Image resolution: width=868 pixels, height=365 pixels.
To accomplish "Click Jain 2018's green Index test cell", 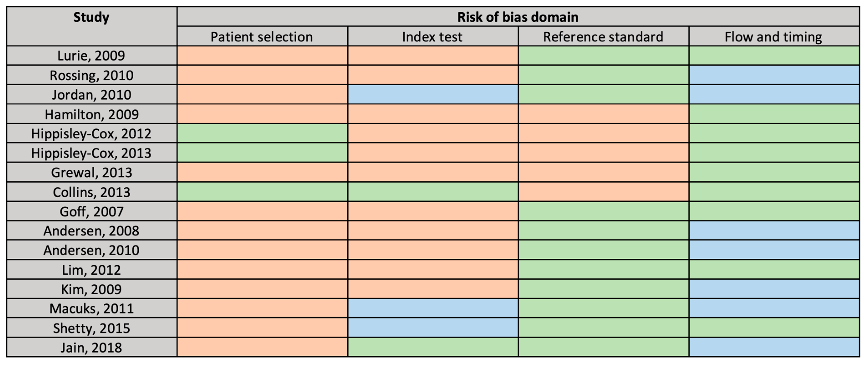I will 433,347.
